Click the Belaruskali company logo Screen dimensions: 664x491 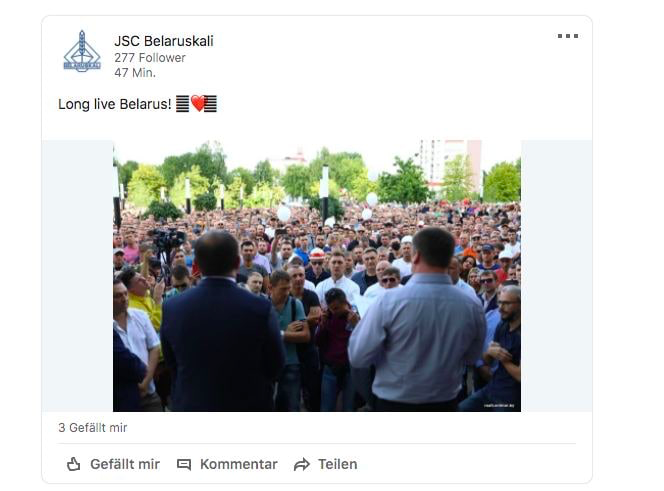[82, 52]
